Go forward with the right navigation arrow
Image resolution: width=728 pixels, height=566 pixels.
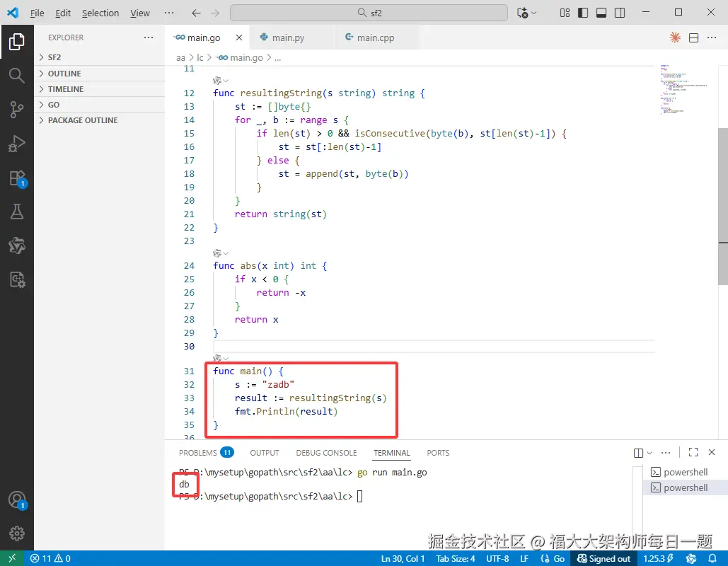click(215, 13)
